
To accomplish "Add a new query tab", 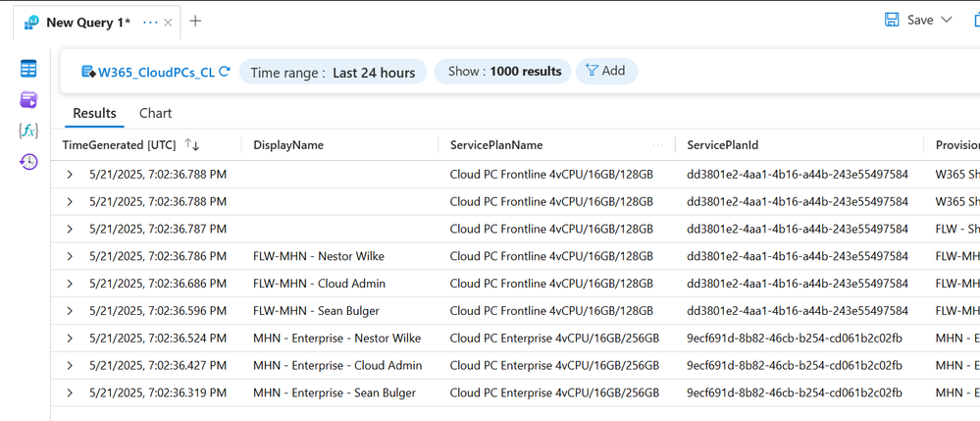I will 195,21.
